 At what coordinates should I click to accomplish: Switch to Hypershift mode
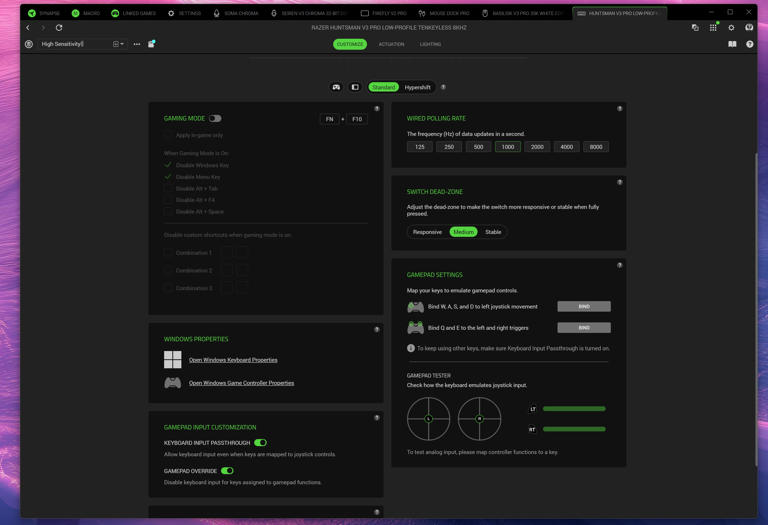(x=417, y=87)
